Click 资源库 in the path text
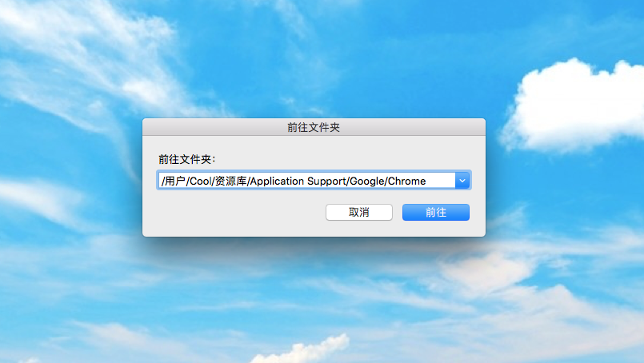This screenshot has height=363, width=644. click(230, 181)
